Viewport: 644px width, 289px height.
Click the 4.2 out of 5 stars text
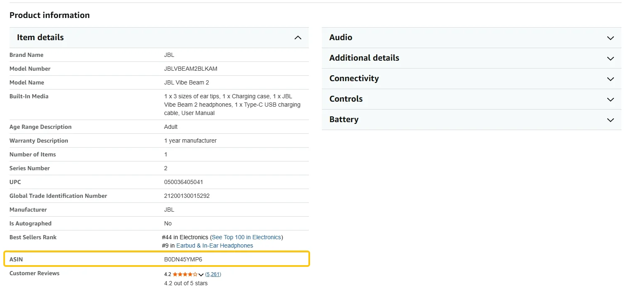(186, 283)
